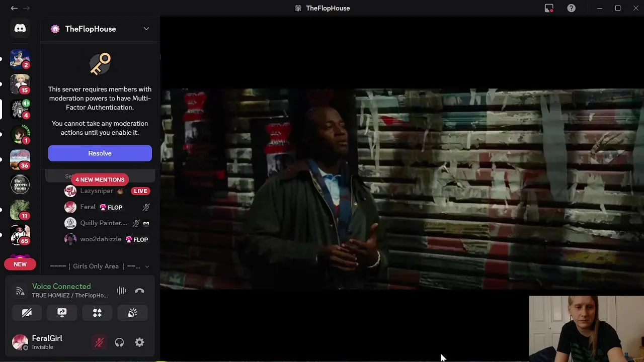Watch Lazysniper's LIVE stream badge
Image resolution: width=644 pixels, height=362 pixels.
click(x=140, y=191)
